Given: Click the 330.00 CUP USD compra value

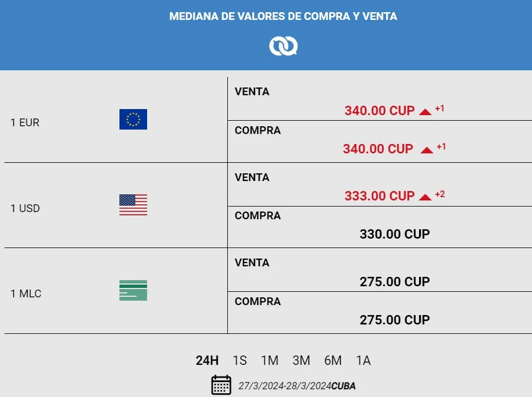Looking at the screenshot, I should pos(395,234).
